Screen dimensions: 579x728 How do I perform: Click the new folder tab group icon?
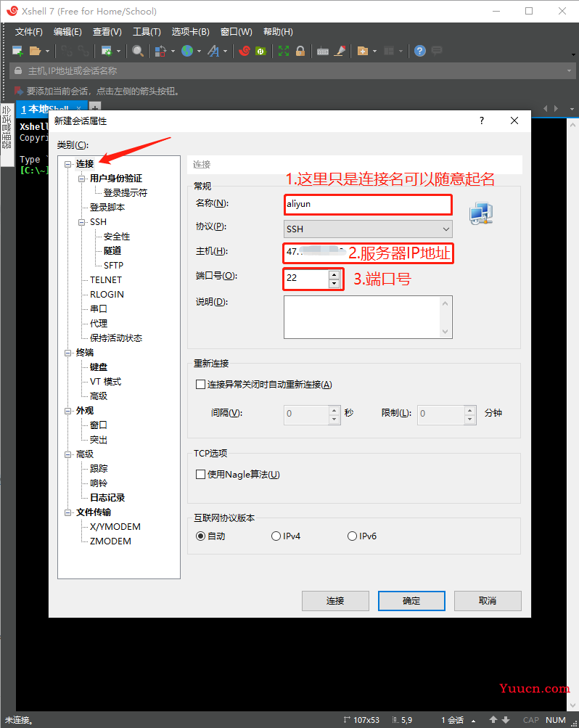coord(363,51)
